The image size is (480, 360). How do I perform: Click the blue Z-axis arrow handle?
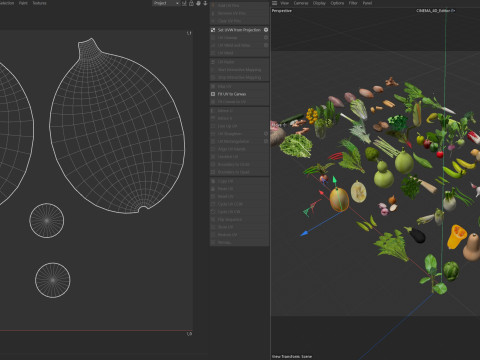click(304, 233)
